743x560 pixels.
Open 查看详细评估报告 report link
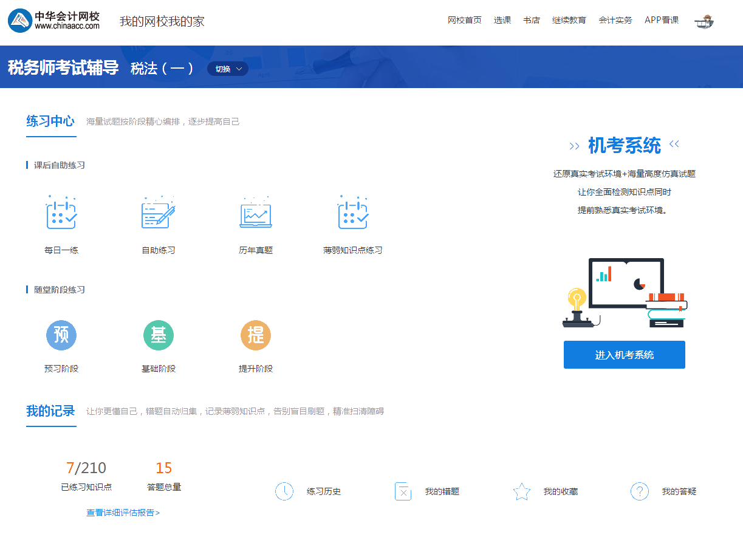coord(123,513)
